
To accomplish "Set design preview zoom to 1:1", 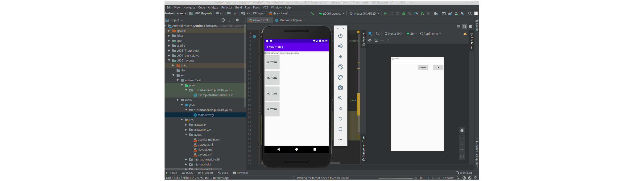I will click(462, 151).
